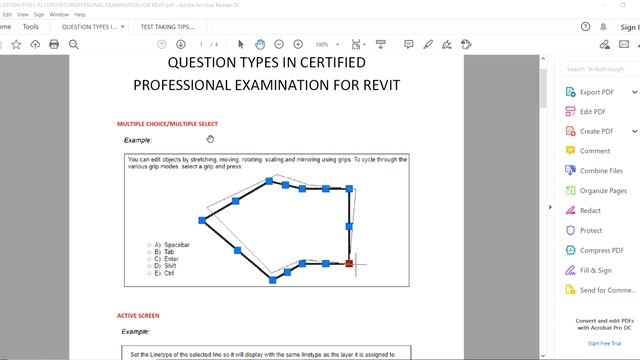Click the vertical scrollbar thumb
This screenshot has width=640, height=360.
click(x=543, y=89)
